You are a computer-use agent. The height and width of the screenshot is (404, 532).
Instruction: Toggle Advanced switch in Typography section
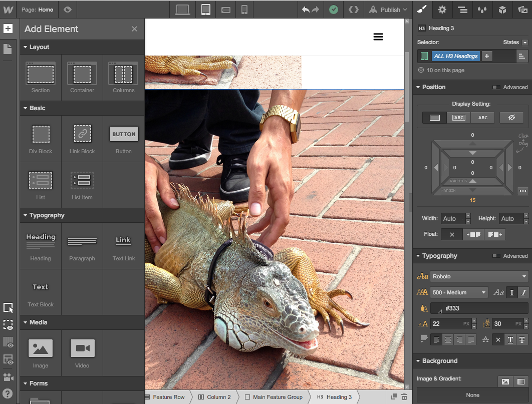pyautogui.click(x=496, y=256)
